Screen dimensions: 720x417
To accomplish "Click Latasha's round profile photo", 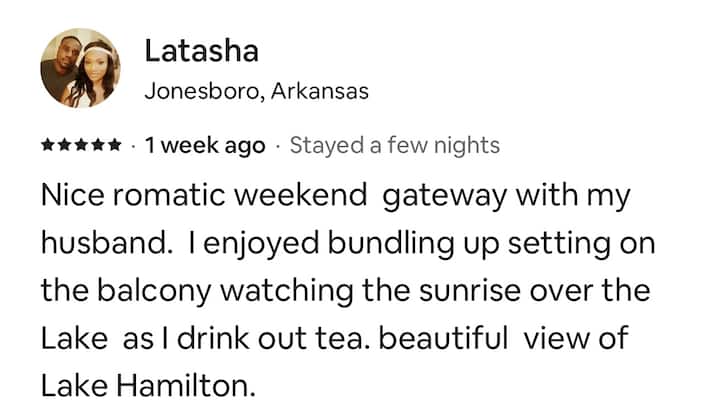I will point(80,68).
